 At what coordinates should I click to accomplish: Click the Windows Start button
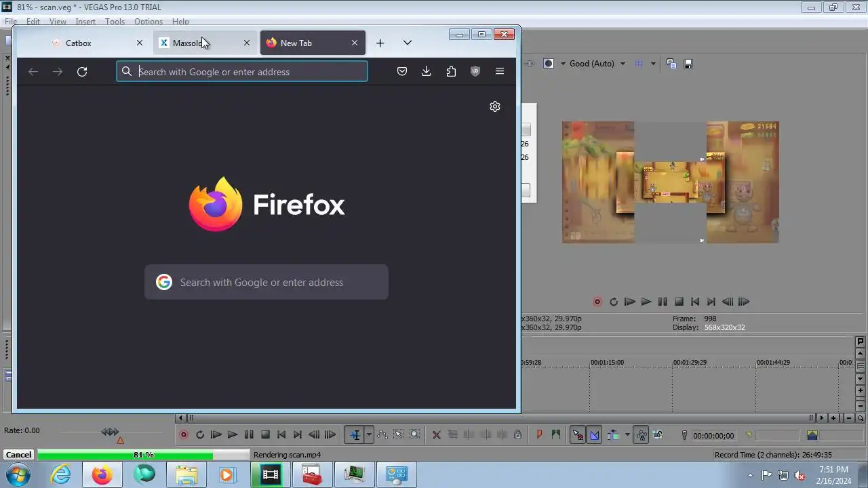pos(19,474)
